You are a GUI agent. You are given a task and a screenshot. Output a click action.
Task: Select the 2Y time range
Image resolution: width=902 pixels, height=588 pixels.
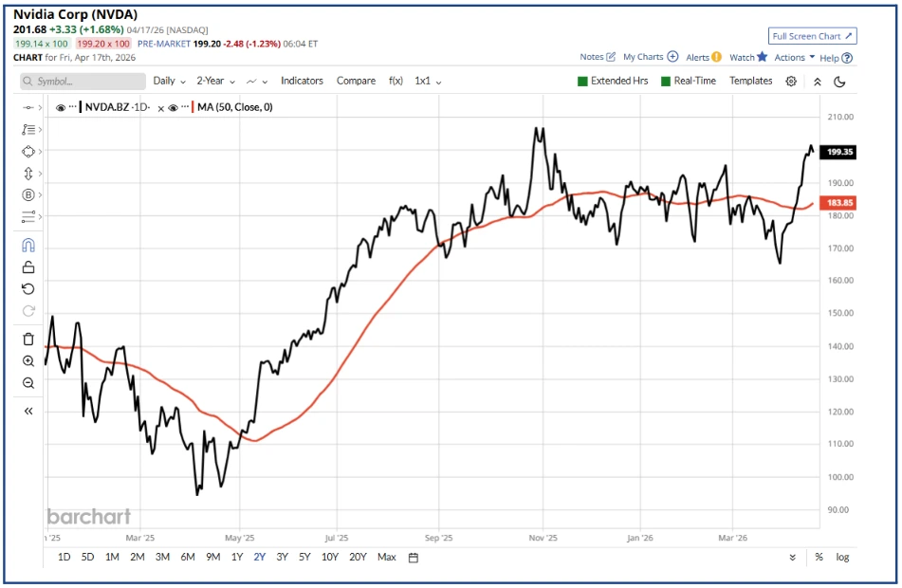tap(260, 557)
